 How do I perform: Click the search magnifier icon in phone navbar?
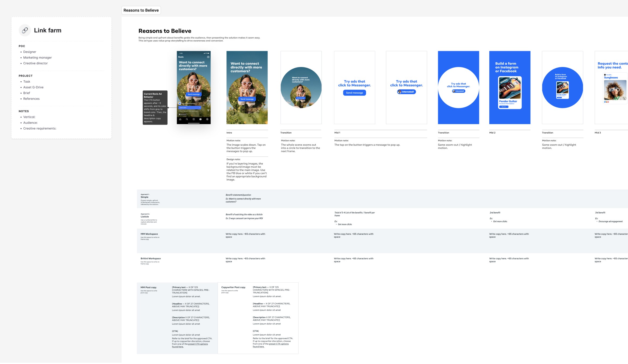pos(187,119)
